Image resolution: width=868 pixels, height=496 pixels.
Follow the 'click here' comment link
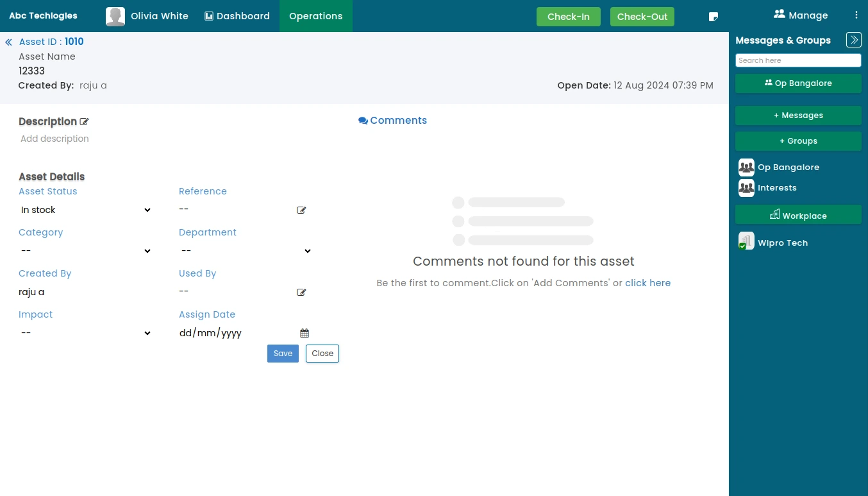click(648, 283)
